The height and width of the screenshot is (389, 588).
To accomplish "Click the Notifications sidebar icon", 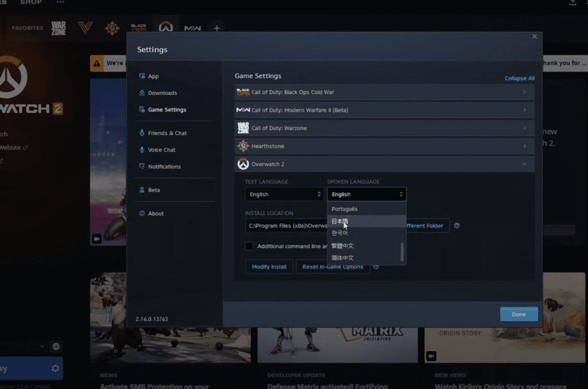I will 142,166.
